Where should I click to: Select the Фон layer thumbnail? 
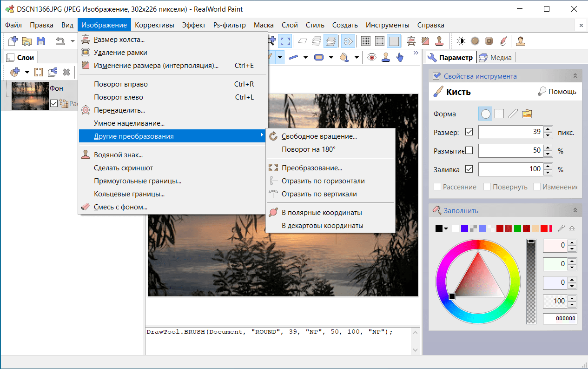30,95
